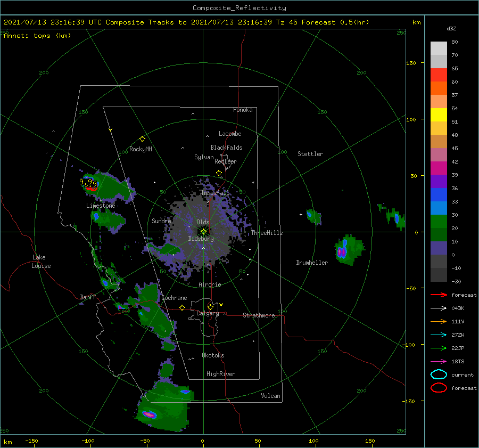Pick the orange 60-57 dBZ swatch
Viewport: 479px width, 448px height.
[439, 88]
